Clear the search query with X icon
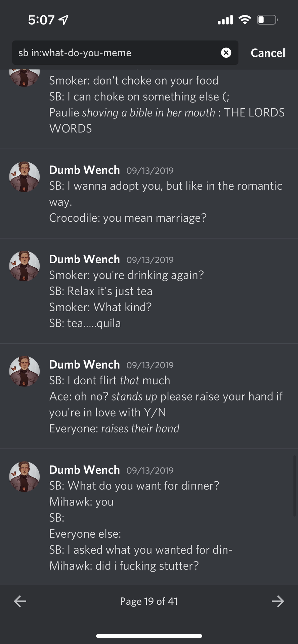 (x=226, y=53)
